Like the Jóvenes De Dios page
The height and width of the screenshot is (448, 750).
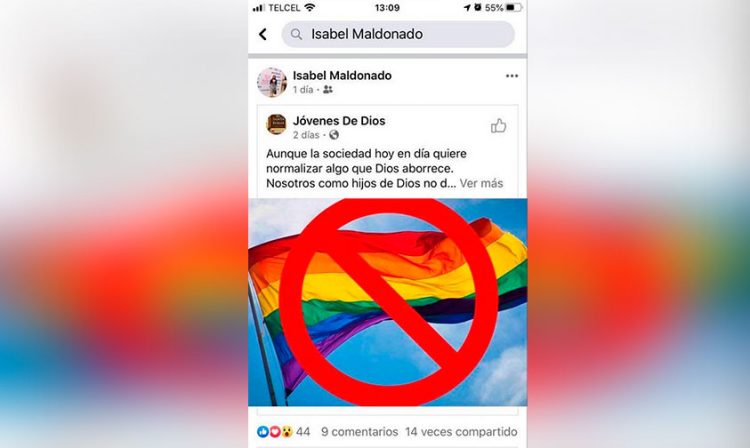pos(498,126)
